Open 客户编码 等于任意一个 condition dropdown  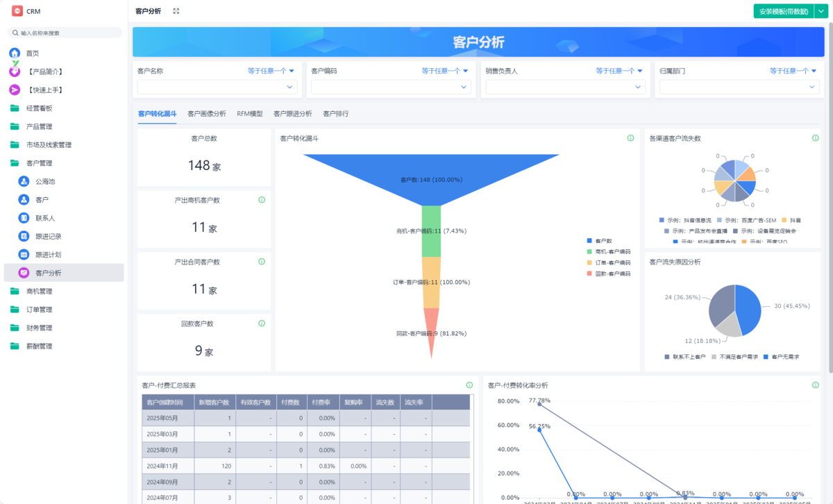pyautogui.click(x=445, y=71)
